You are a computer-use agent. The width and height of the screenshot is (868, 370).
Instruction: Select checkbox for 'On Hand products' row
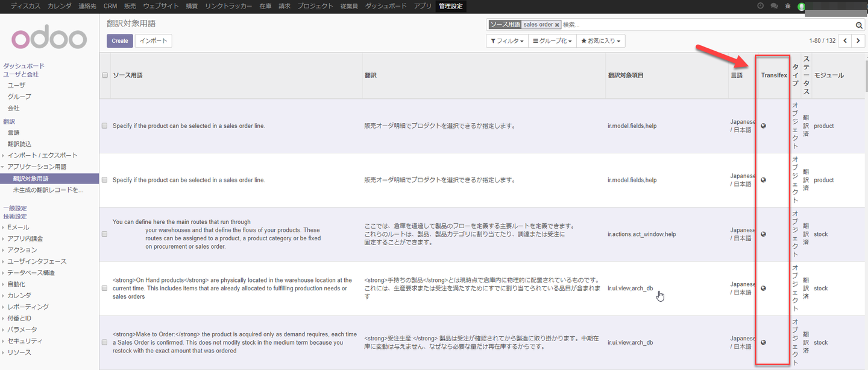[105, 289]
